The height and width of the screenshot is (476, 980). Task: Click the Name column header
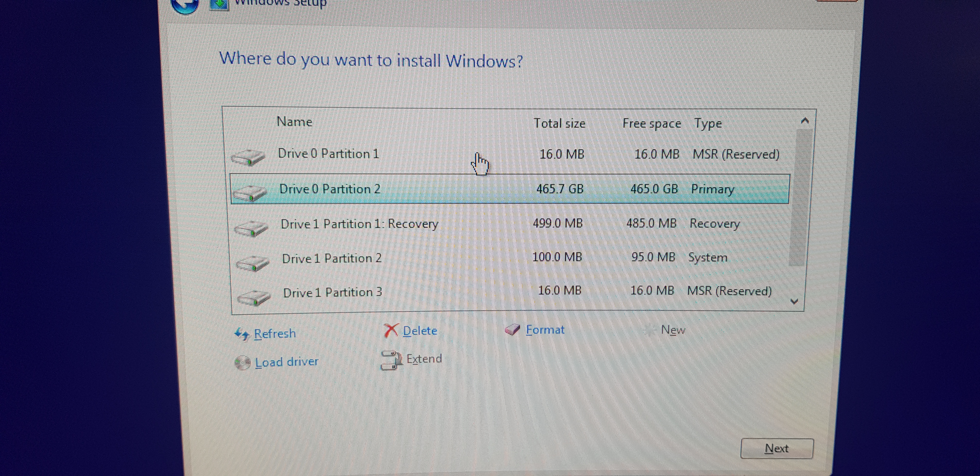294,122
